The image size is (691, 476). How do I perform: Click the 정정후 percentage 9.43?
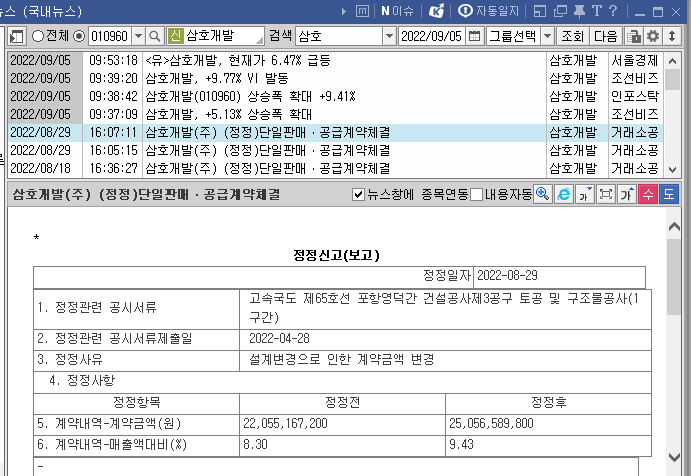click(461, 444)
